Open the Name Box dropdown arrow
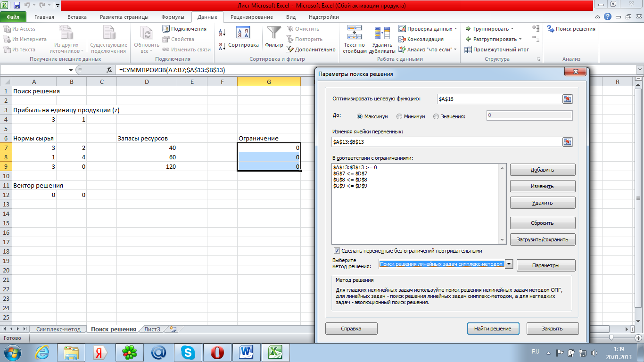This screenshot has height=362, width=644. pyautogui.click(x=72, y=70)
